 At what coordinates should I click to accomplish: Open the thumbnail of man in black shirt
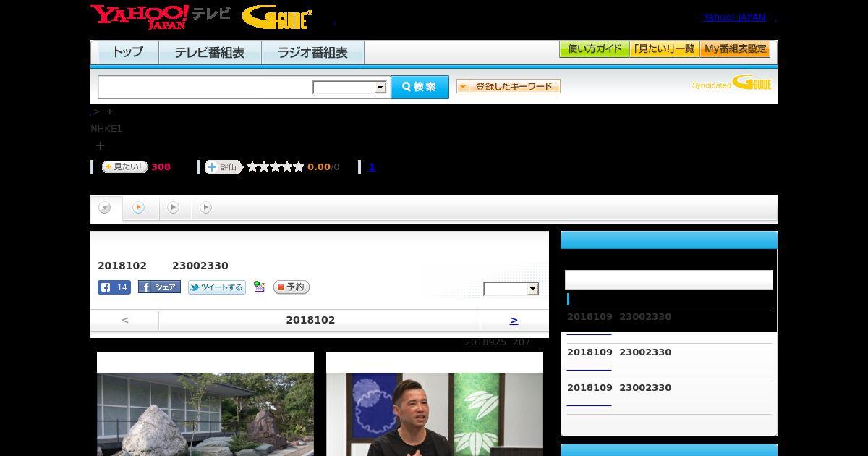pos(435,414)
